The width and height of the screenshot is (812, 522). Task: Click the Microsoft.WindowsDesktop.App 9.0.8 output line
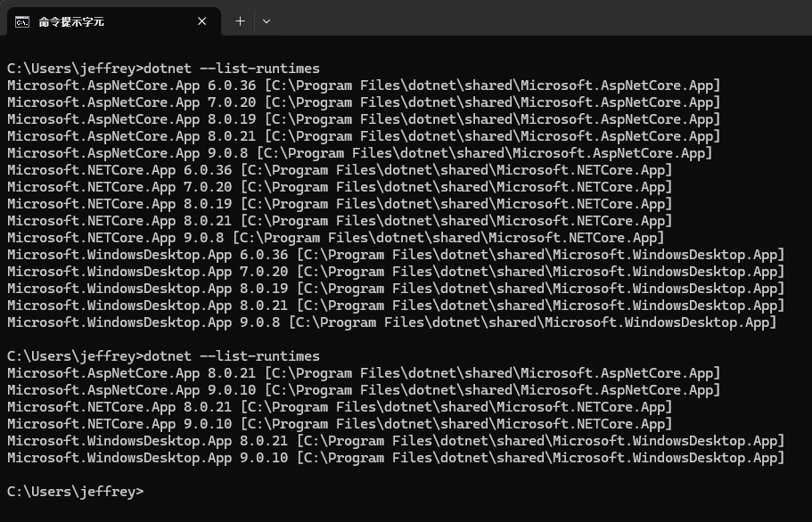click(391, 322)
